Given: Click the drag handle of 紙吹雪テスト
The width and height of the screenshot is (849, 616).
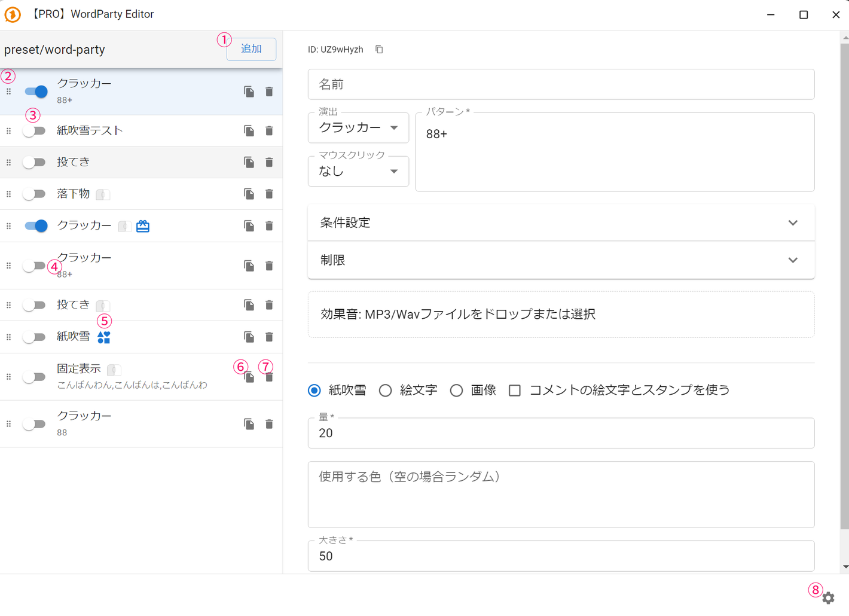Looking at the screenshot, I should [9, 131].
